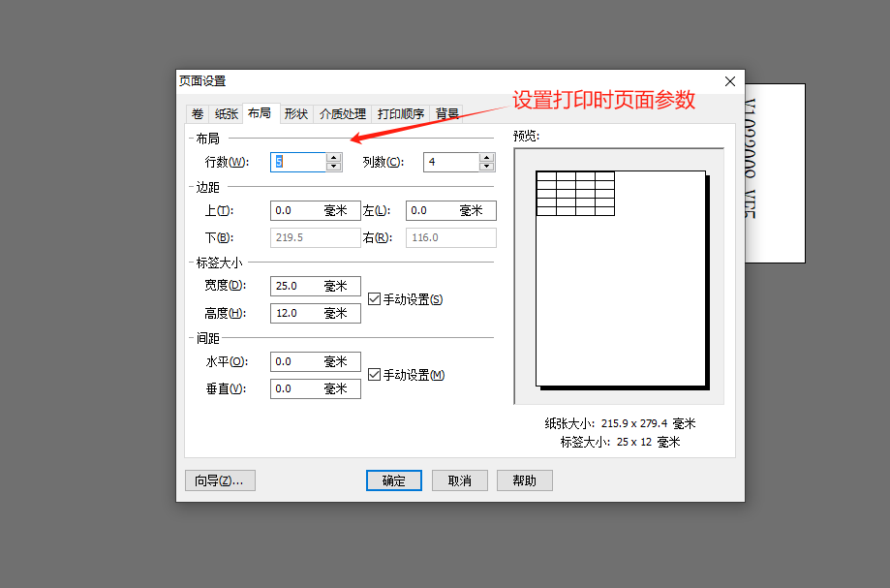Decrease 列数 with the down arrow

coord(486,167)
